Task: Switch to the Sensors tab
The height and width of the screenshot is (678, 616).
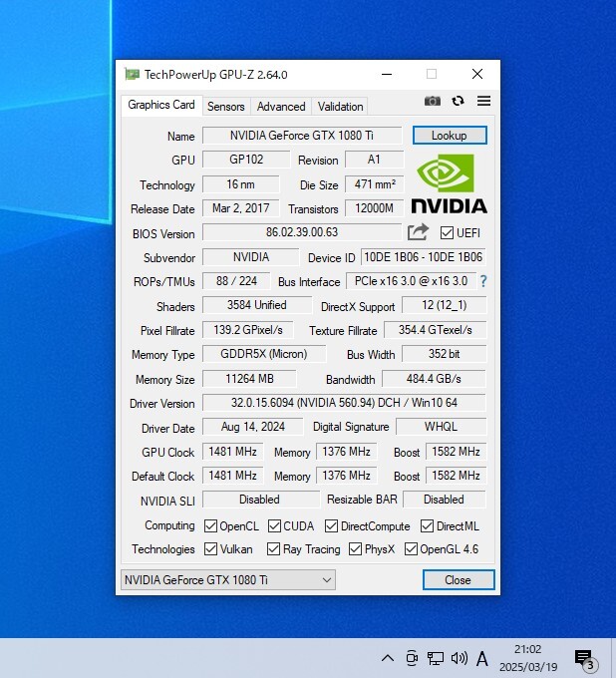Action: pos(225,107)
